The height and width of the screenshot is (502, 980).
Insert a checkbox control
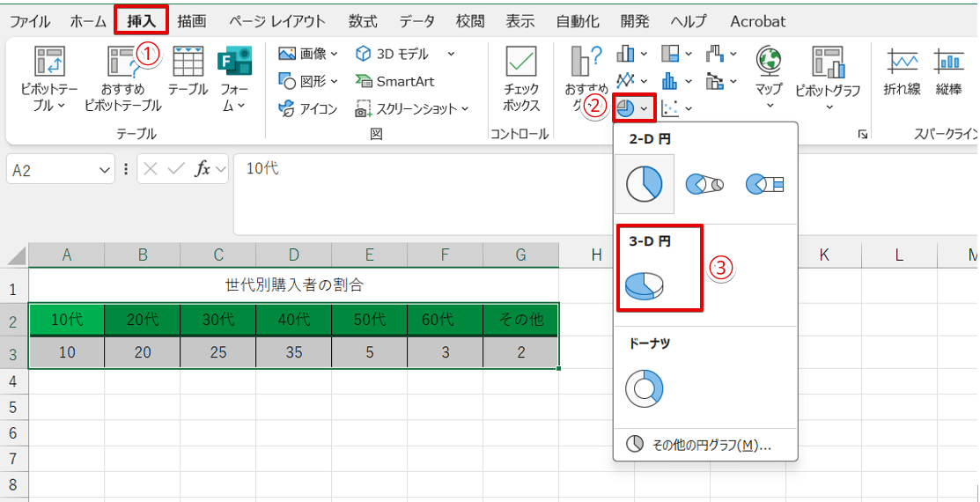coord(521,79)
